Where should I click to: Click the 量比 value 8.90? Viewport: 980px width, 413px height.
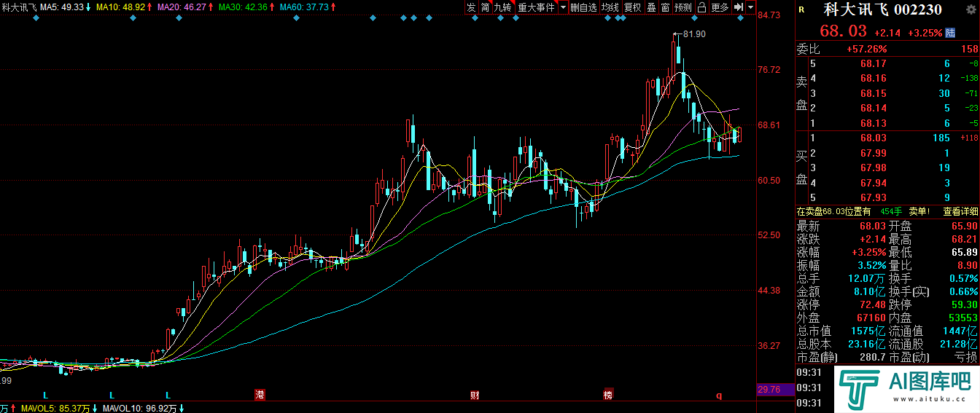click(x=967, y=265)
